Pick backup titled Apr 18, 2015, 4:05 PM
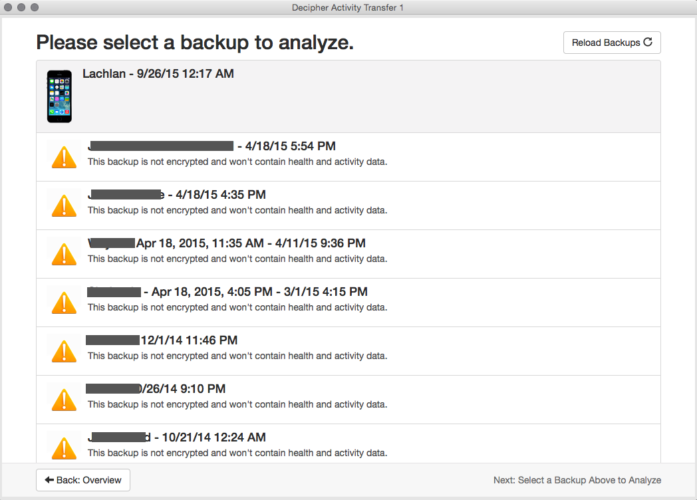Viewport: 697px width, 500px height. [348, 303]
